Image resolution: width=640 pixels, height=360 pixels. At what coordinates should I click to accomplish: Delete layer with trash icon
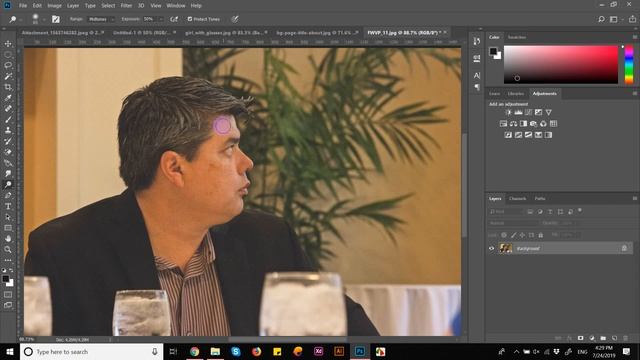pos(625,338)
